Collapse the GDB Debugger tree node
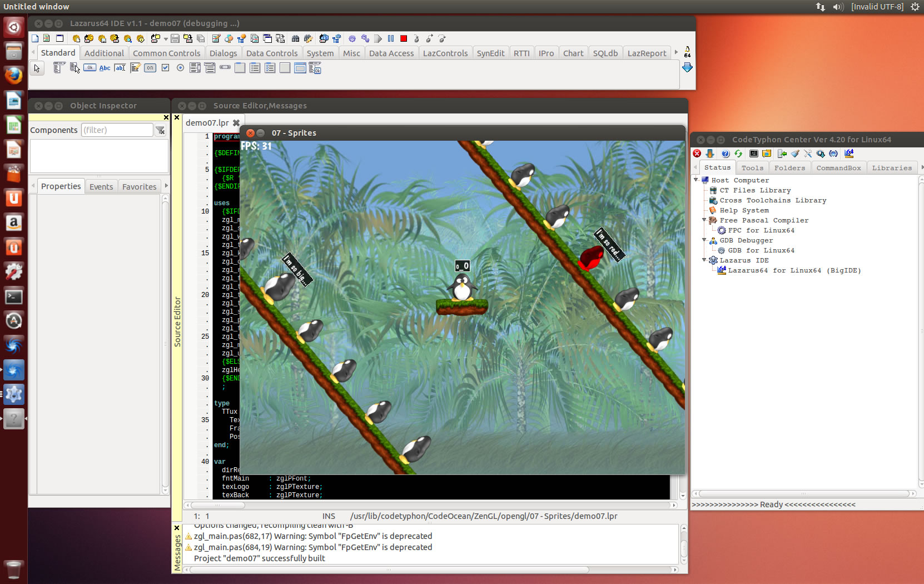 (704, 240)
